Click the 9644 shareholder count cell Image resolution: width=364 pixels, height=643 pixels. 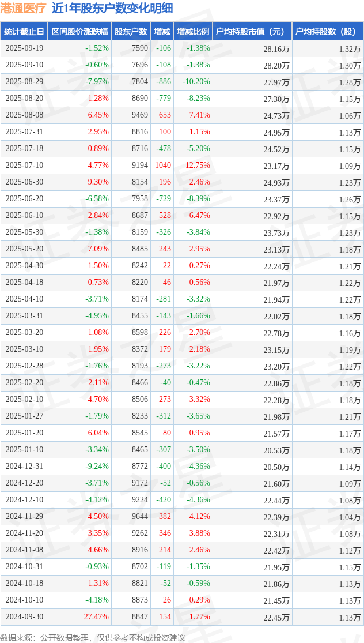(139, 517)
